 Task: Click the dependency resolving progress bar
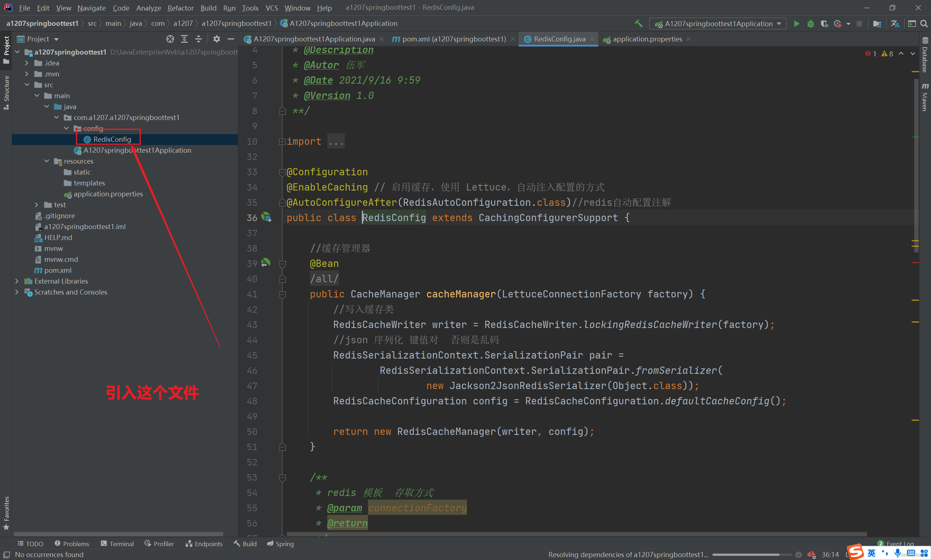751,555
